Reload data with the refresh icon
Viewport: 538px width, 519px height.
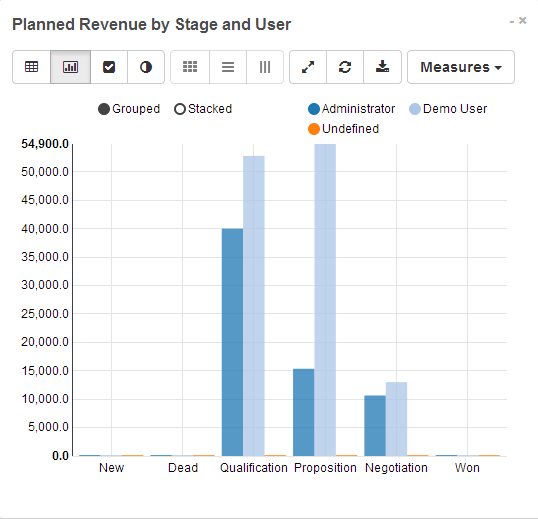(x=345, y=67)
